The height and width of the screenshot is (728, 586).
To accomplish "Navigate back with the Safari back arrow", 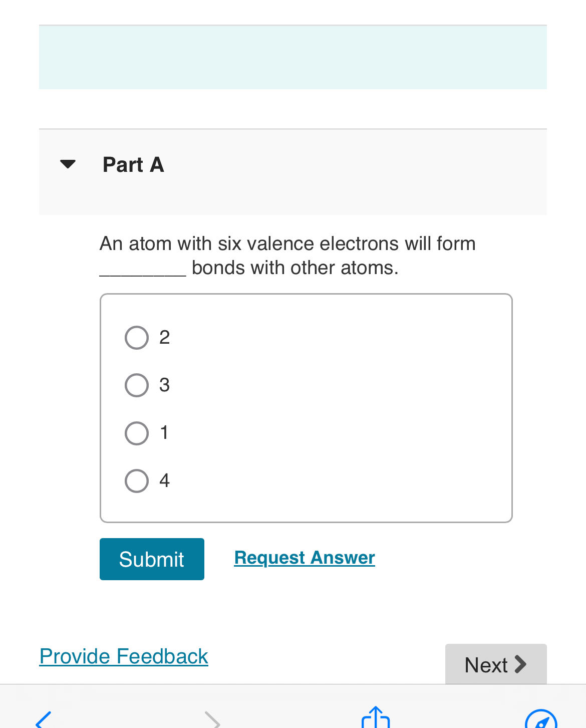I will 42,721.
